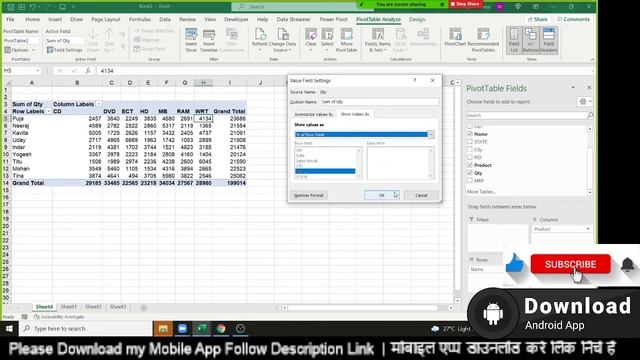Image resolution: width=640 pixels, height=360 pixels.
Task: Collapse the ribbon with the chevron
Action: 592,60
